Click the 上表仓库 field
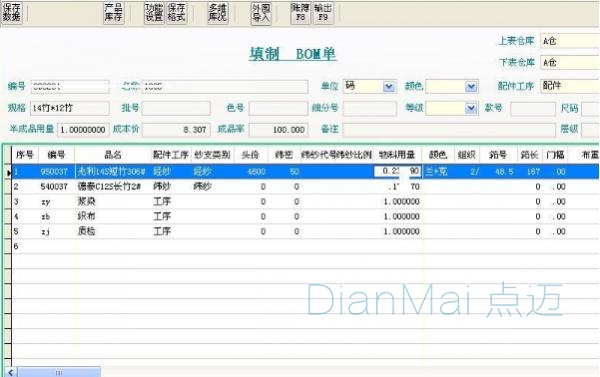 (570, 41)
